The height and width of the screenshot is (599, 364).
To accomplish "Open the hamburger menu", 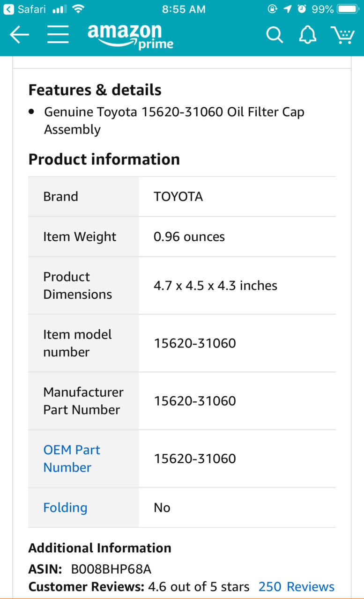I will click(58, 35).
